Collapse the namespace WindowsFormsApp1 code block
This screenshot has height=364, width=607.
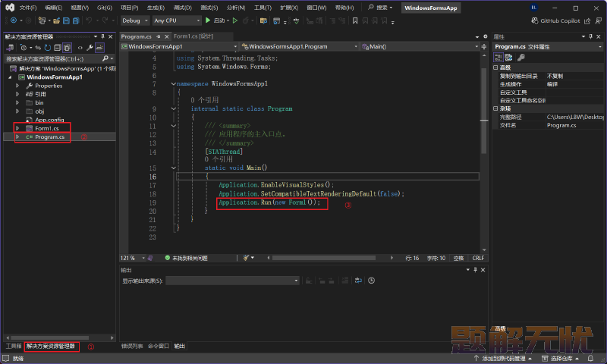(x=174, y=83)
